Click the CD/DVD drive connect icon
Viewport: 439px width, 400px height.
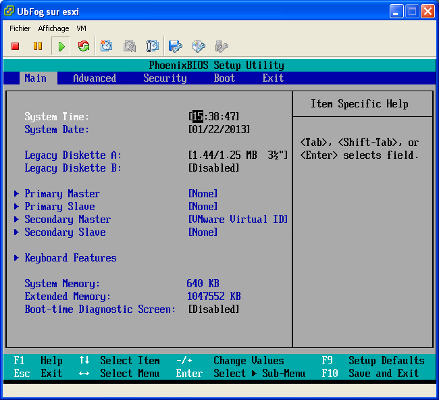pos(198,46)
